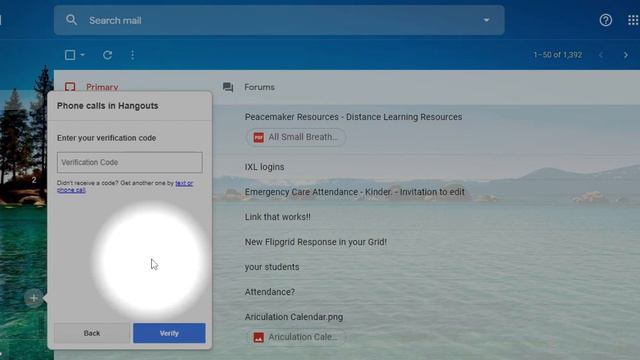
Task: Open the Emergency Care Attendance email
Action: (355, 192)
